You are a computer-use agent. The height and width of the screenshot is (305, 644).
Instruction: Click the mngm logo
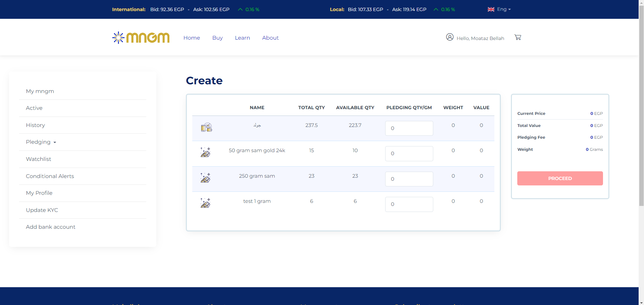tap(141, 38)
